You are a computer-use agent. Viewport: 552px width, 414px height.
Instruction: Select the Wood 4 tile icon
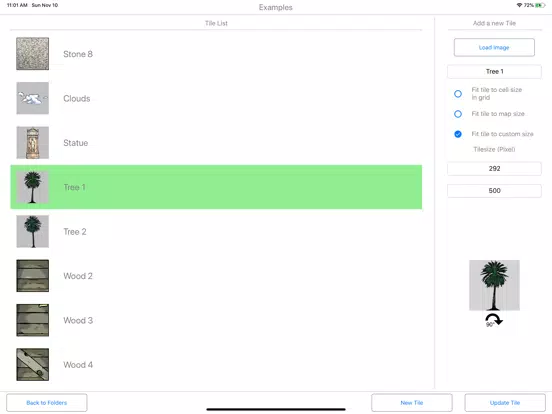[32, 364]
